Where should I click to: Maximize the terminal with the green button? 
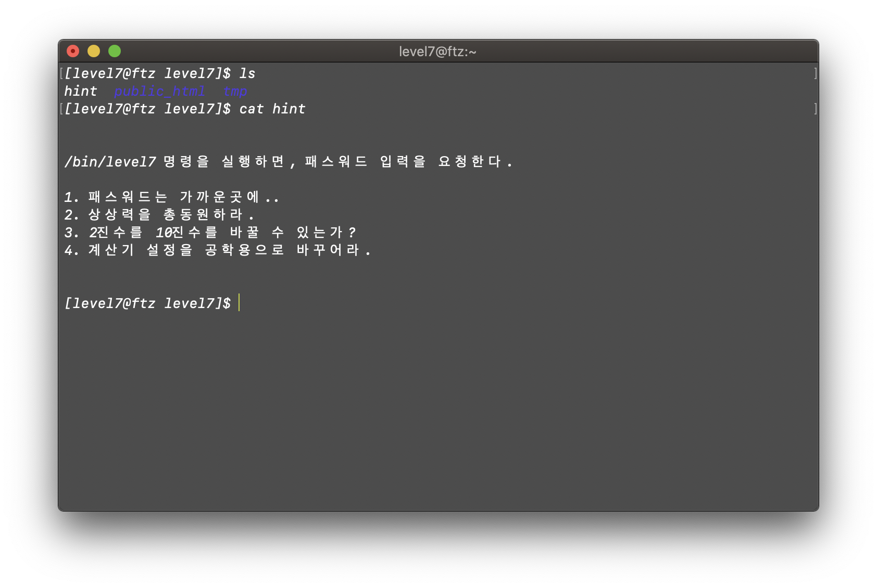(115, 51)
